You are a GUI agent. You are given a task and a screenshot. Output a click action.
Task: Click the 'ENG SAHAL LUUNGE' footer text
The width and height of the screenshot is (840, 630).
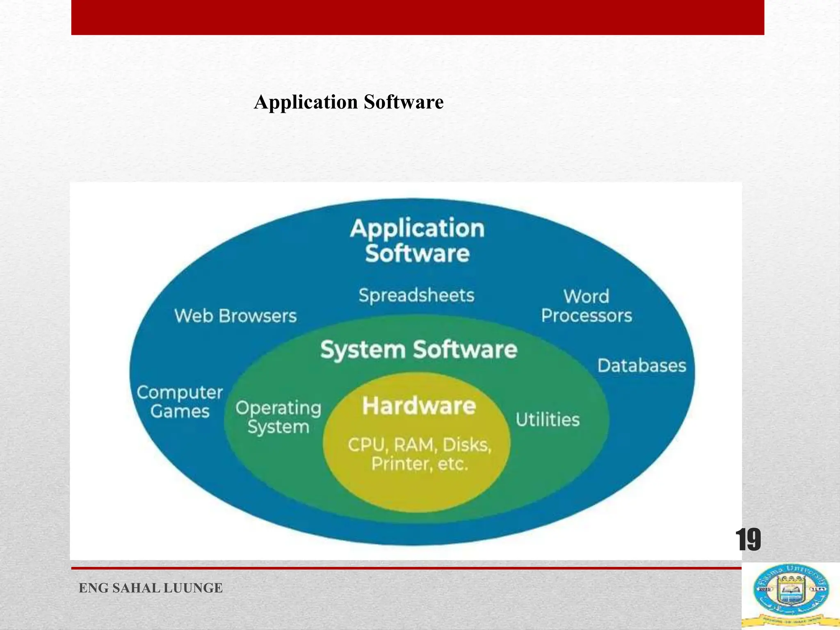(x=151, y=588)
